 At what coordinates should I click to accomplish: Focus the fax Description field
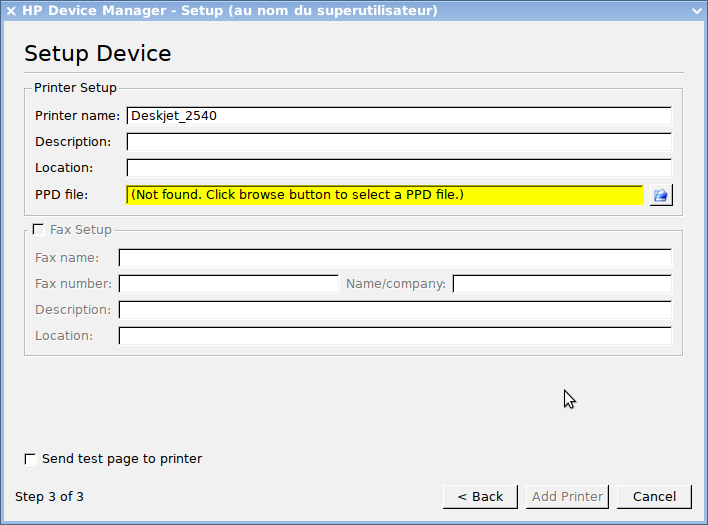[395, 310]
